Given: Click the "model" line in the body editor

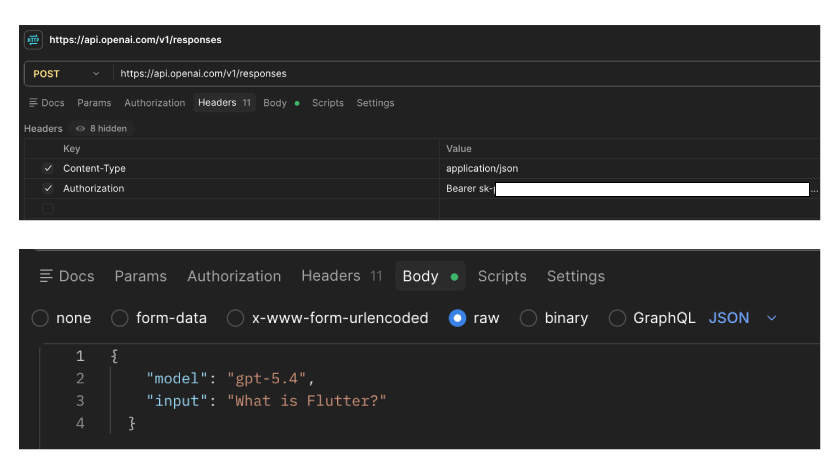Looking at the screenshot, I should click(x=230, y=379).
